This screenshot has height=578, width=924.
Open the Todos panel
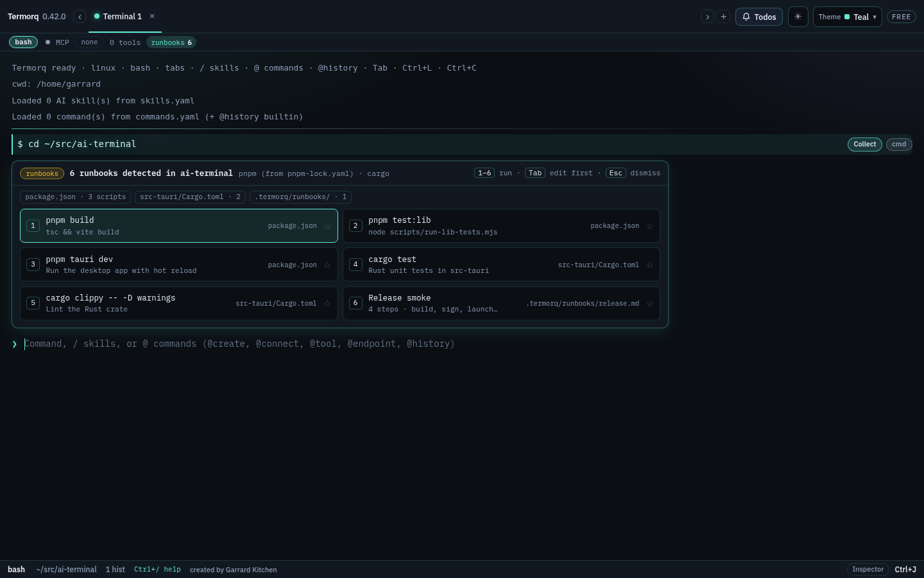pyautogui.click(x=759, y=17)
